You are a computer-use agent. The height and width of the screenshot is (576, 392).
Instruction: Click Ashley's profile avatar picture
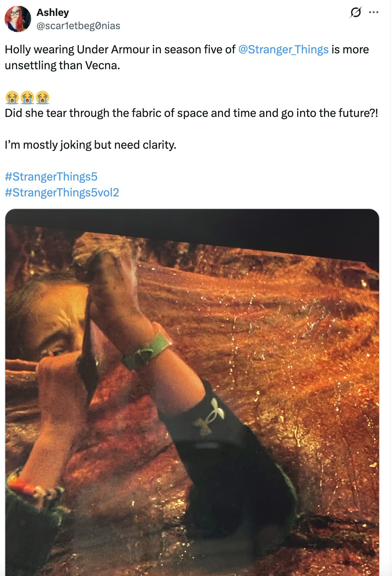(x=18, y=19)
